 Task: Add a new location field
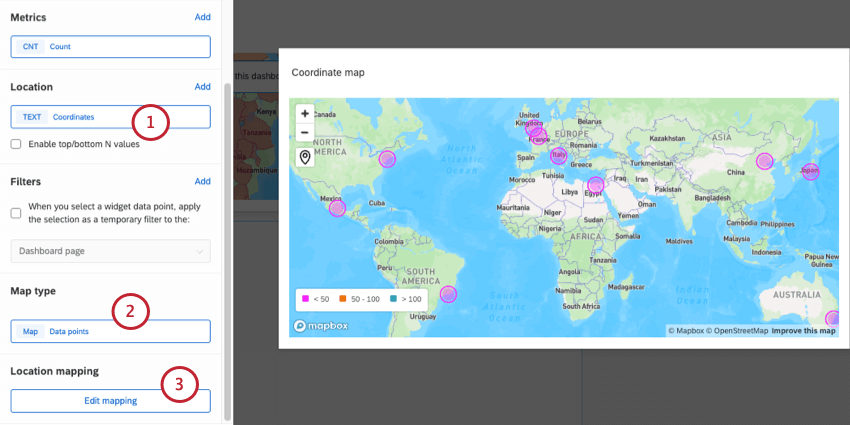pos(203,86)
